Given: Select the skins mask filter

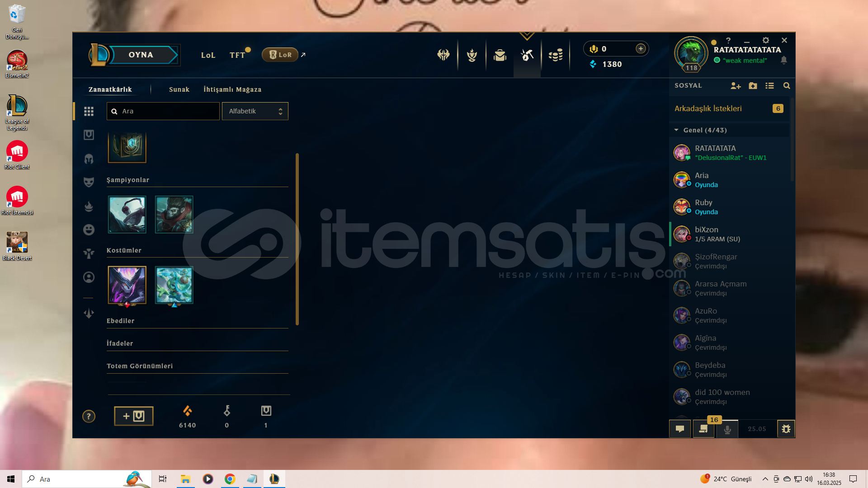Looking at the screenshot, I should pyautogui.click(x=89, y=182).
